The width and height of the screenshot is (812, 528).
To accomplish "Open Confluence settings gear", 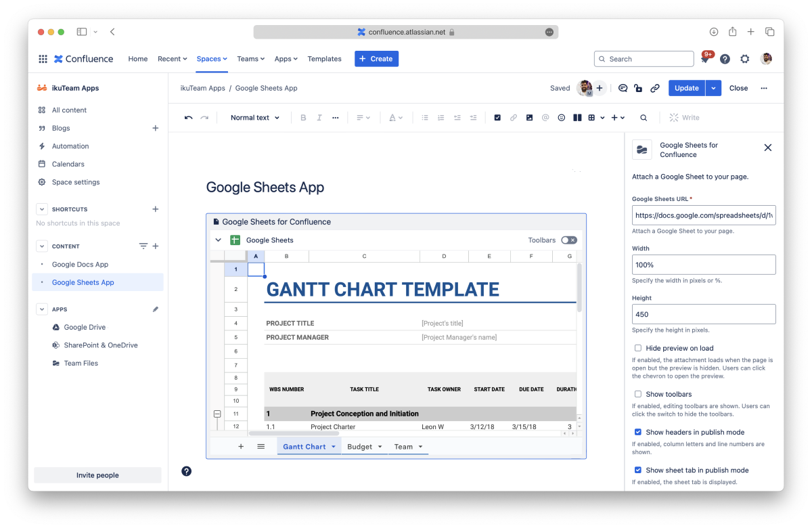I will pos(744,59).
